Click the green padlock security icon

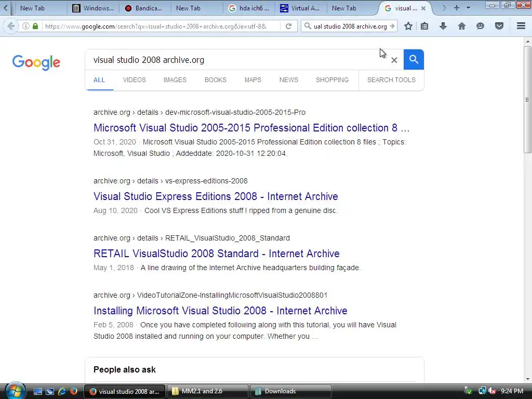35,26
